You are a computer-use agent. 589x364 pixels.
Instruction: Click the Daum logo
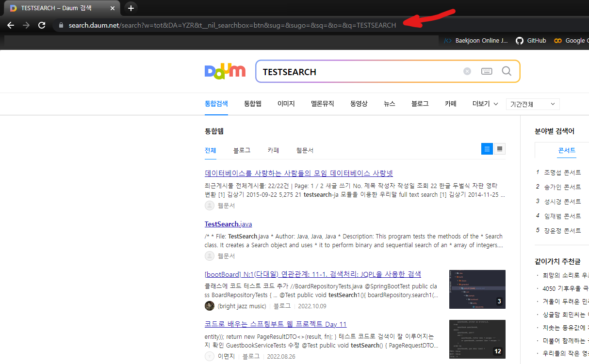coord(225,71)
